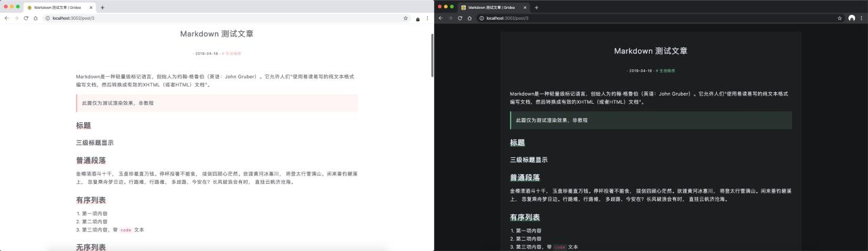Image resolution: width=868 pixels, height=251 pixels.
Task: Select the Markdown Gridea tab in dark window
Action: coord(494,7)
